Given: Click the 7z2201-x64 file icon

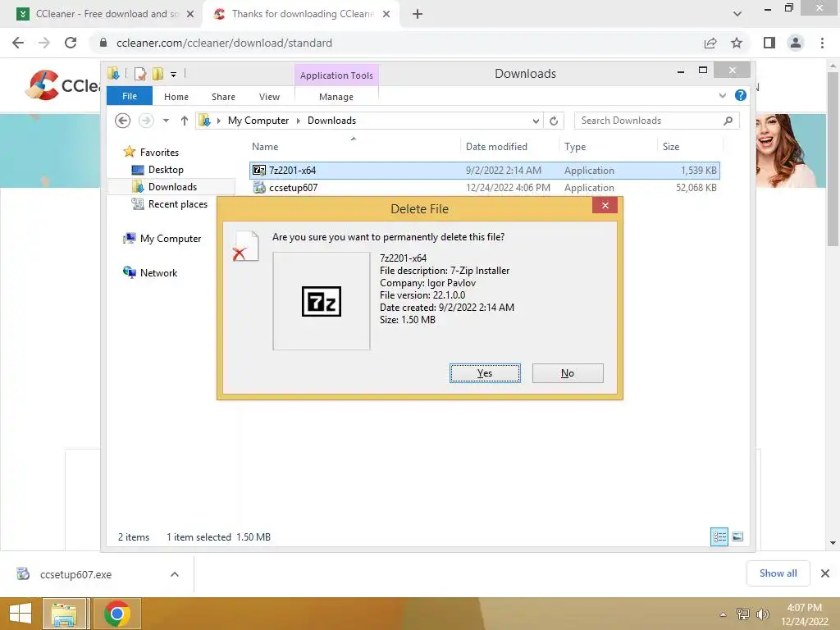Looking at the screenshot, I should 258,171.
